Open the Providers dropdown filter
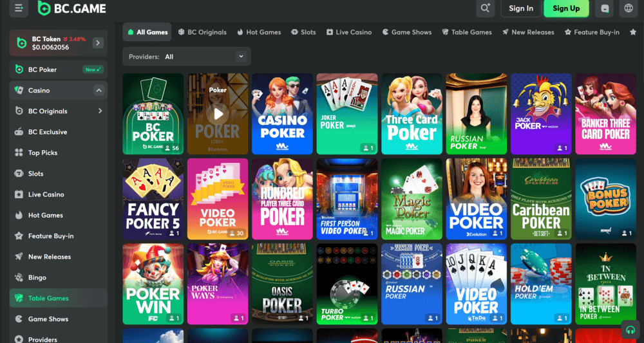 pyautogui.click(x=187, y=57)
